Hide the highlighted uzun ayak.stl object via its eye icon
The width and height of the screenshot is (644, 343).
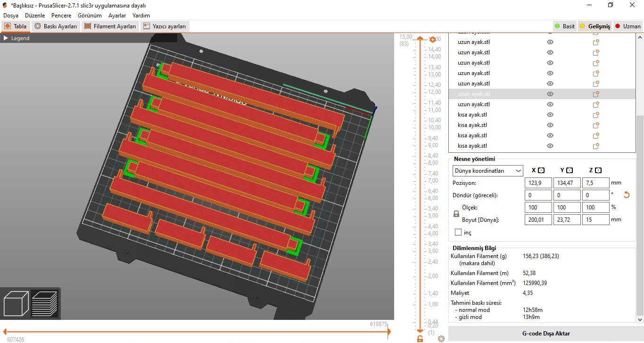(x=550, y=94)
